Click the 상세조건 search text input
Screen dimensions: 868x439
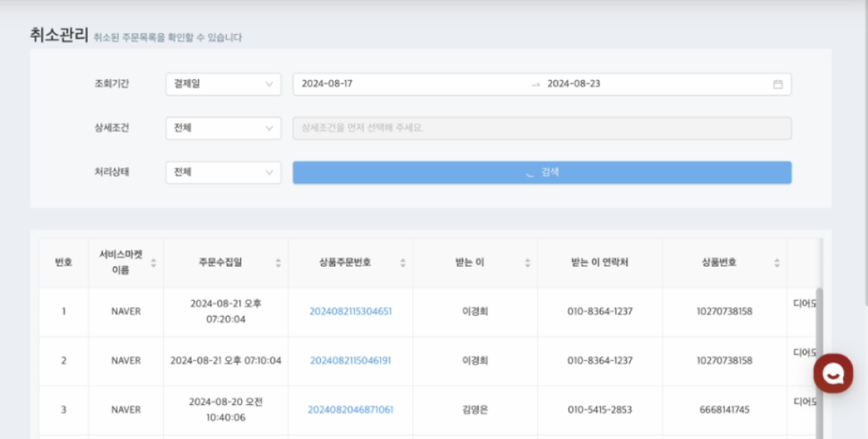[x=542, y=128]
